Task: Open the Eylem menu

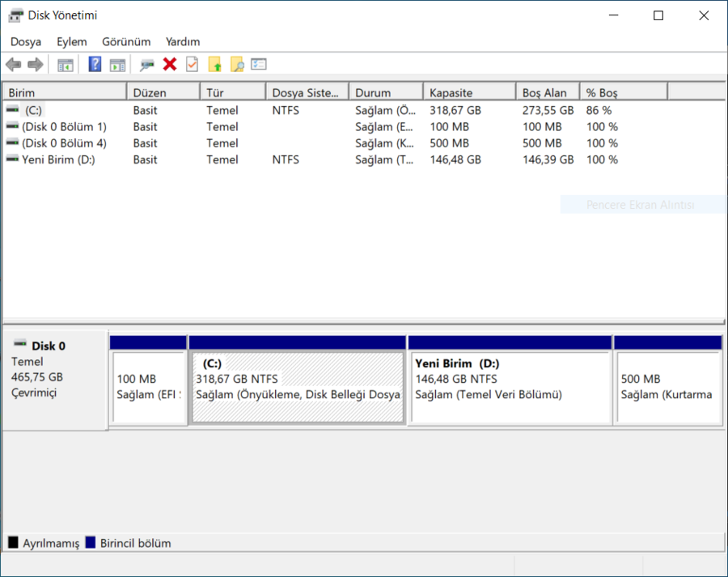Action: pyautogui.click(x=72, y=41)
